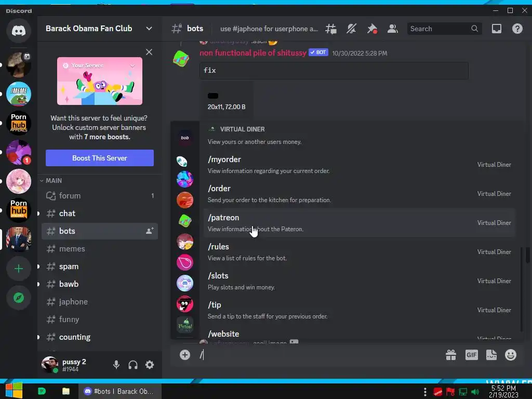Viewport: 532px width, 399px height.
Task: Mute the microphone
Action: 116,365
